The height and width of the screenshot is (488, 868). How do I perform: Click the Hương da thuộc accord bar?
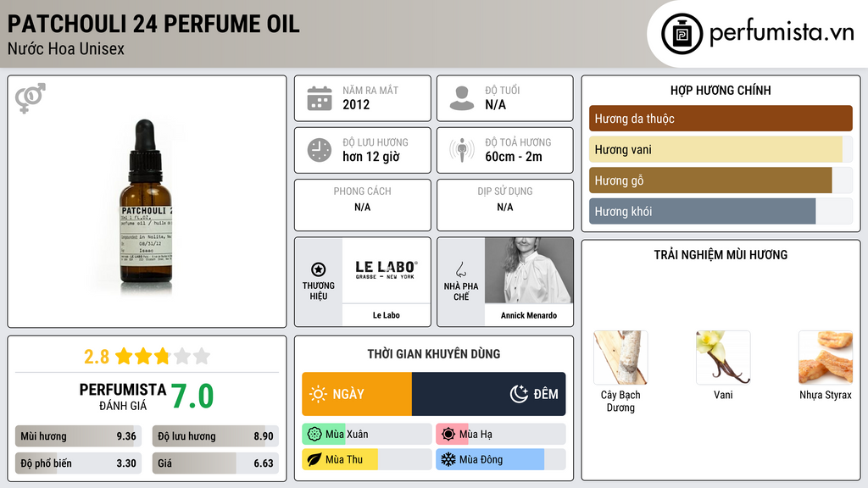(x=721, y=119)
